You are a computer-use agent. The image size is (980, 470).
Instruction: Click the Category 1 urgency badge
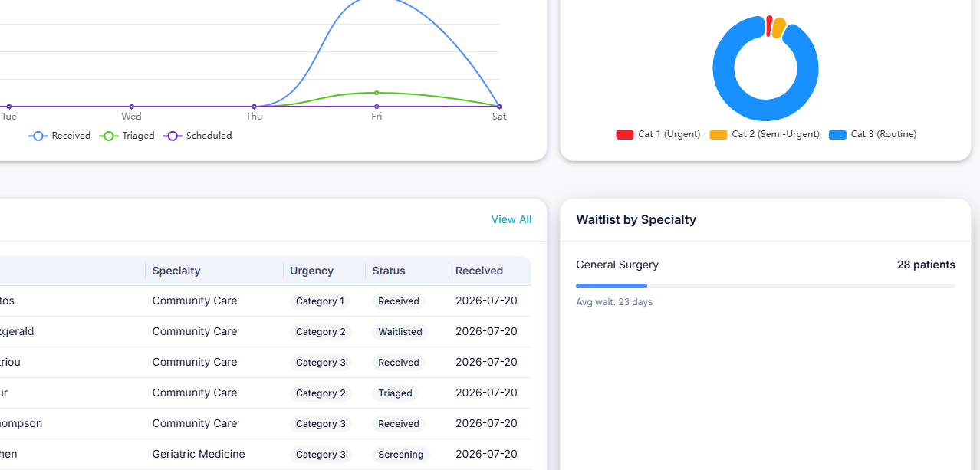[x=320, y=301]
